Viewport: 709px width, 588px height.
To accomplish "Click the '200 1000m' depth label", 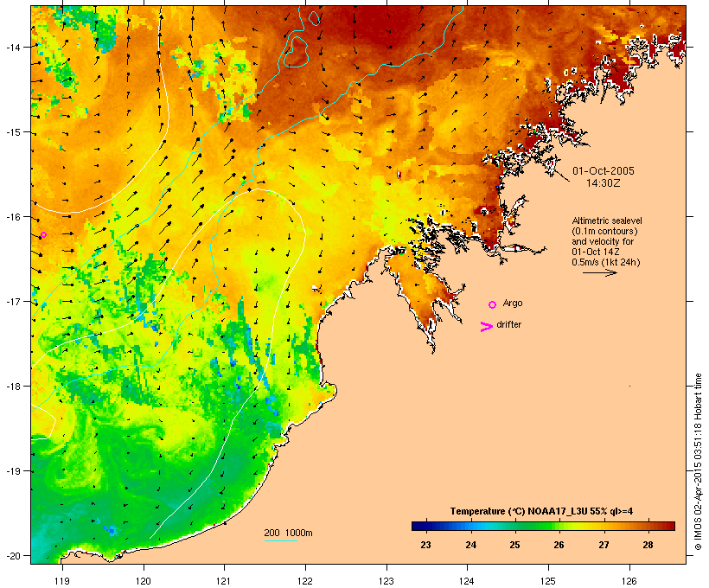I will [288, 533].
